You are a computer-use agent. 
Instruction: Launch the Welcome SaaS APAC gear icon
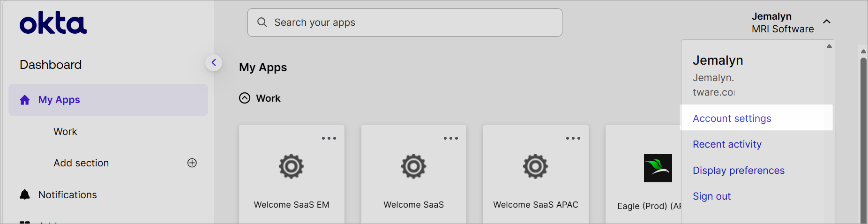[x=536, y=166]
